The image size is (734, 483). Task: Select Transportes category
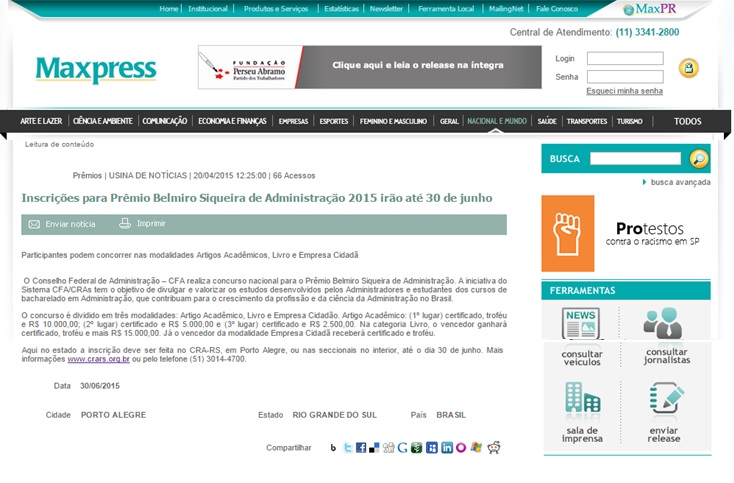[587, 121]
